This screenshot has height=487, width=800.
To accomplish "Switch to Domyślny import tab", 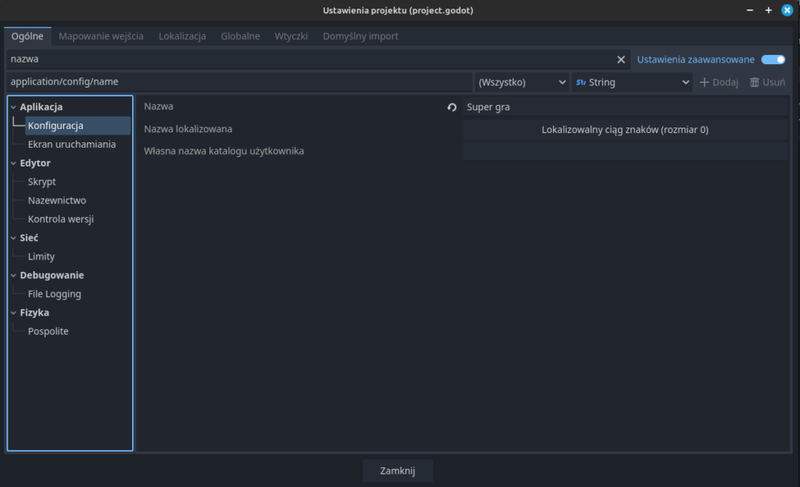I will 361,36.
